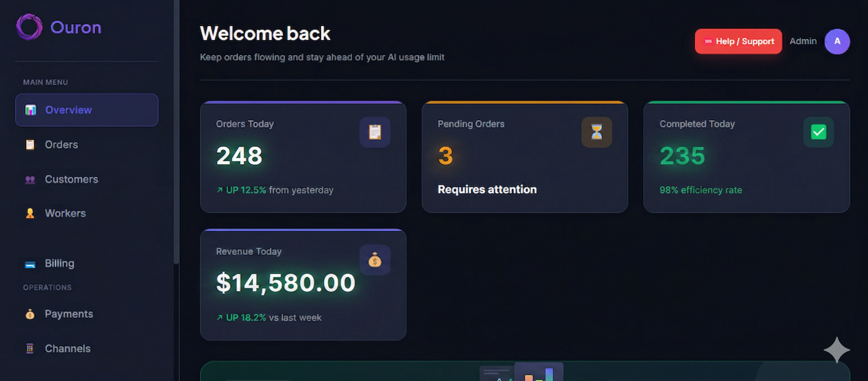Click the hourglass icon on Pending Orders card

point(596,132)
